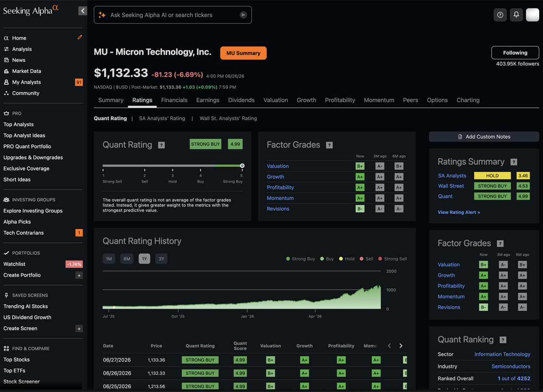The width and height of the screenshot is (543, 392).
Task: Click the help icon beside right-panel Factor Grades
Action: point(500,244)
